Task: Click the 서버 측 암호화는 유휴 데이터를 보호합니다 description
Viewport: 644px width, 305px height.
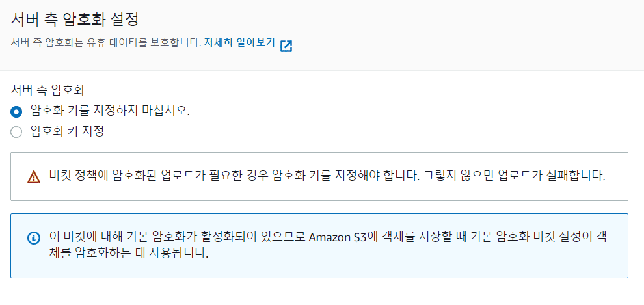Action: click(x=105, y=42)
